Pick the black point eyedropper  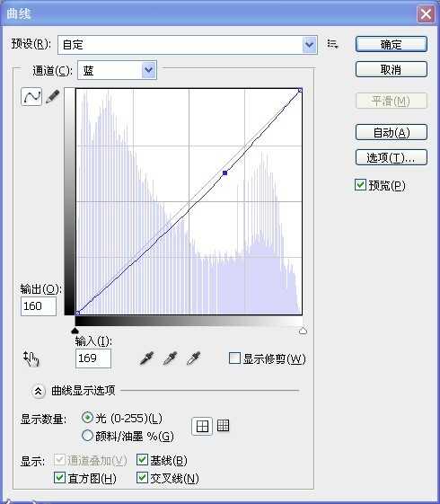[x=147, y=358]
